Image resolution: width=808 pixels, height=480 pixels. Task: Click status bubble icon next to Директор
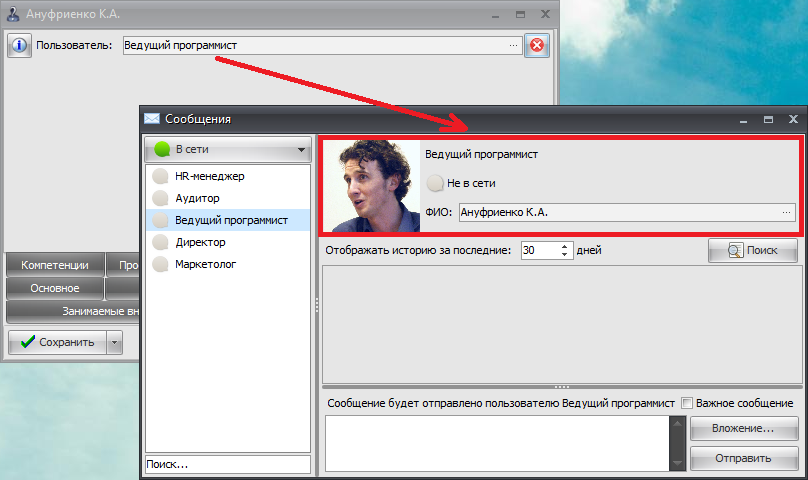coord(160,242)
